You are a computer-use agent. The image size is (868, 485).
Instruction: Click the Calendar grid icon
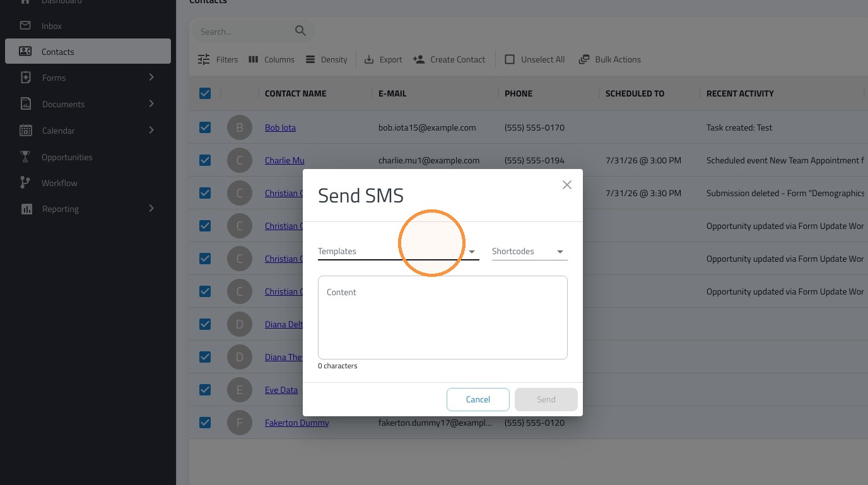(25, 131)
